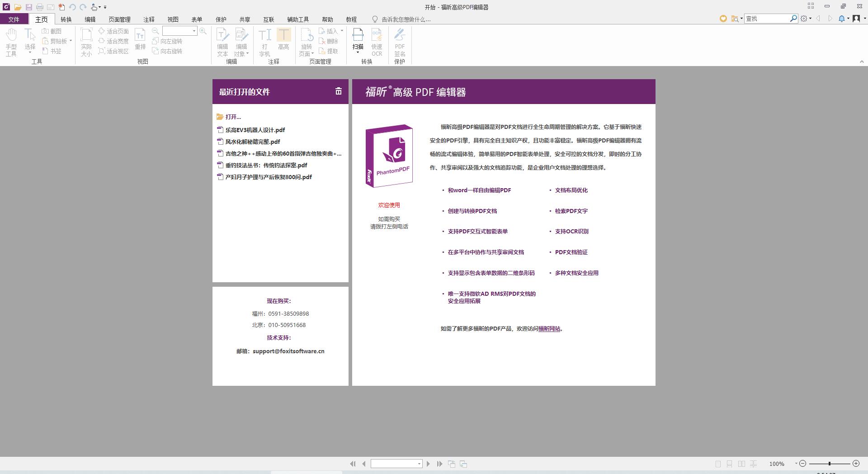Click the clear recent files trash icon

coord(338,91)
